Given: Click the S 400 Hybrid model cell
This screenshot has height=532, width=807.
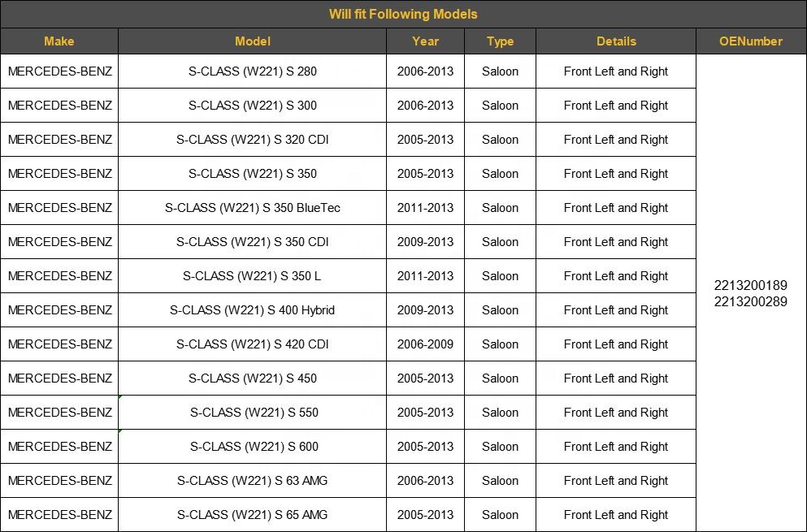Looking at the screenshot, I should click(252, 310).
